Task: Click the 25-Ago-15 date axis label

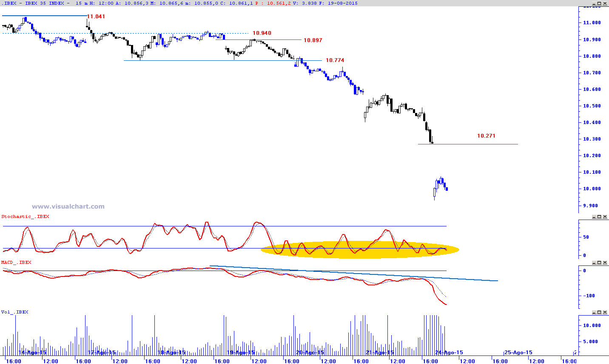Action: point(518,353)
